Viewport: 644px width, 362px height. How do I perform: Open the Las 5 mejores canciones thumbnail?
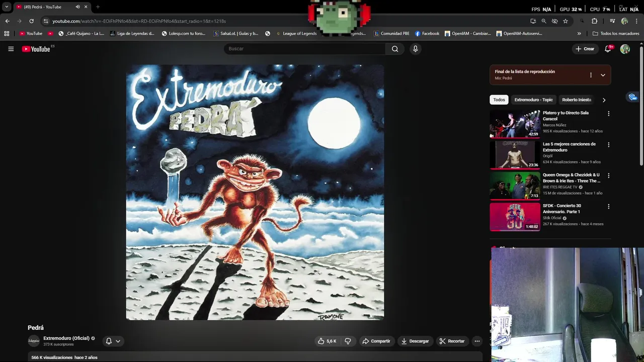pos(515,154)
